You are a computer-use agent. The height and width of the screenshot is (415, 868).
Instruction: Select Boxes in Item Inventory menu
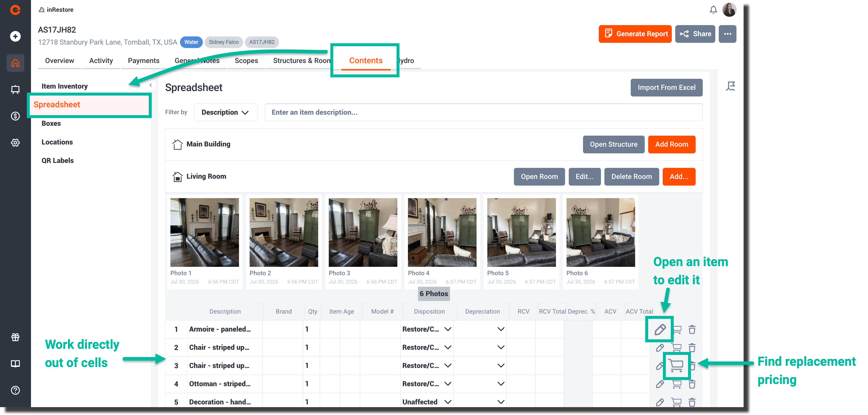point(51,124)
